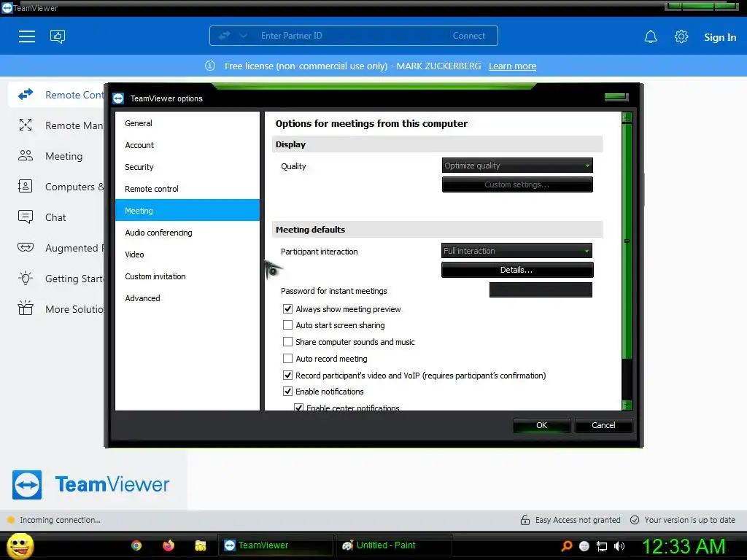
Task: Click the volume speaker tray icon
Action: [x=619, y=546]
